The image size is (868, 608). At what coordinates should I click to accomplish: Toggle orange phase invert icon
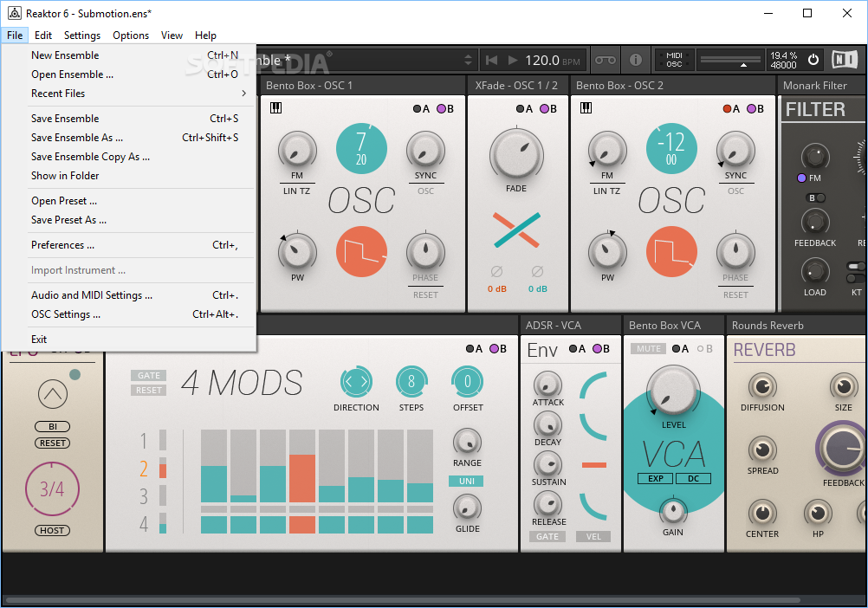coord(496,271)
